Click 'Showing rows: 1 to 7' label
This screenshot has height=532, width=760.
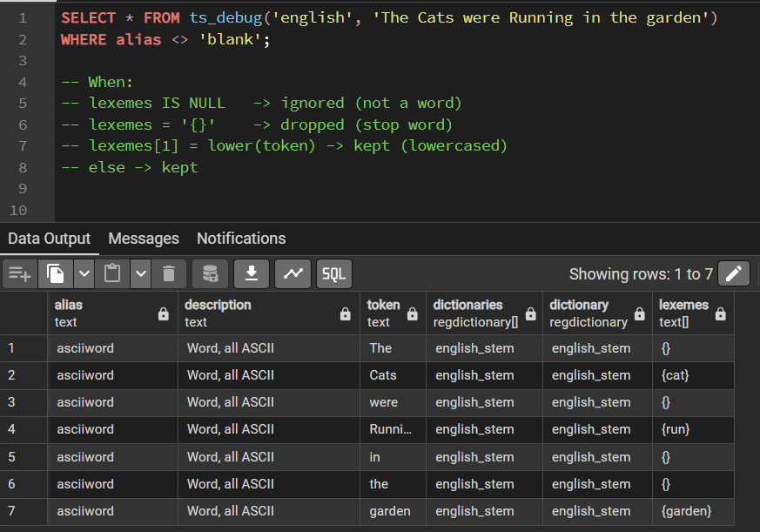[x=641, y=274]
